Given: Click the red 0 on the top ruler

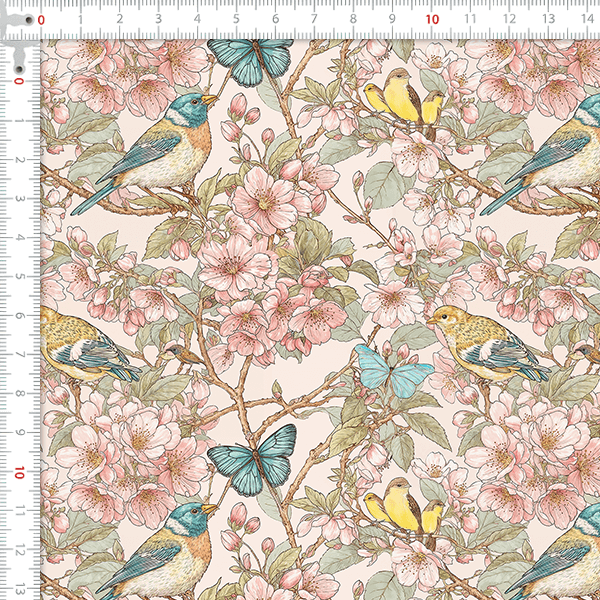Looking at the screenshot, I should click(41, 18).
